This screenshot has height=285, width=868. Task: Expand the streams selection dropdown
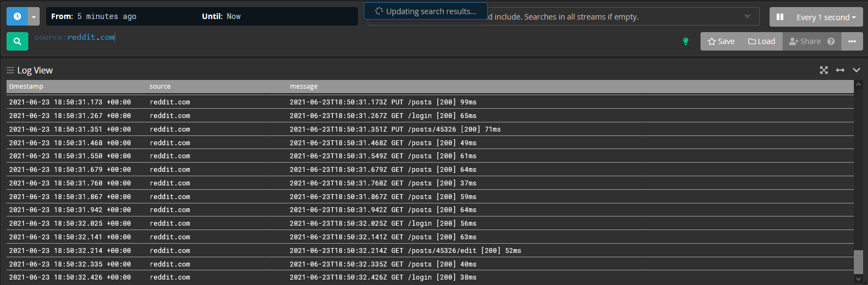tap(748, 16)
